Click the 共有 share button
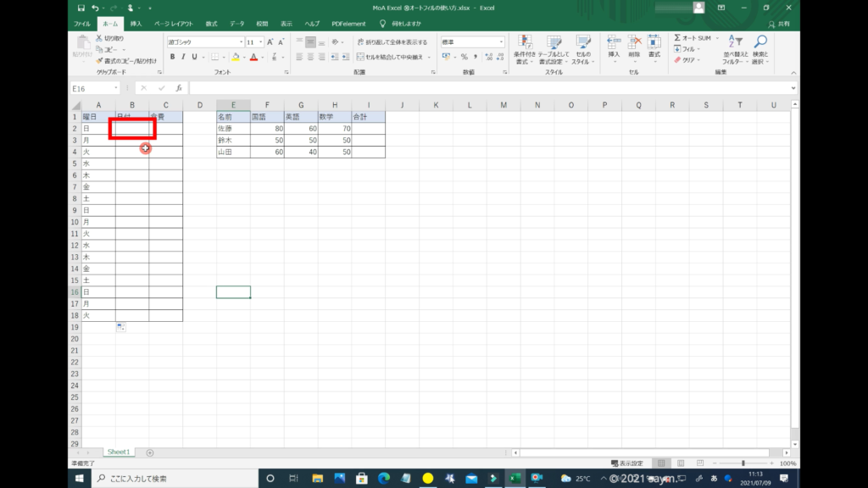The width and height of the screenshot is (868, 488). click(782, 24)
